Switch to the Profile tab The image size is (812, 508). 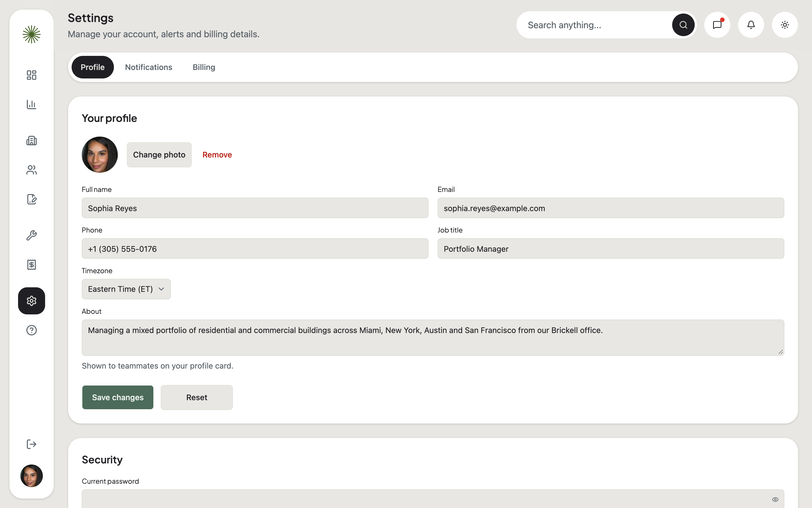[x=92, y=67]
